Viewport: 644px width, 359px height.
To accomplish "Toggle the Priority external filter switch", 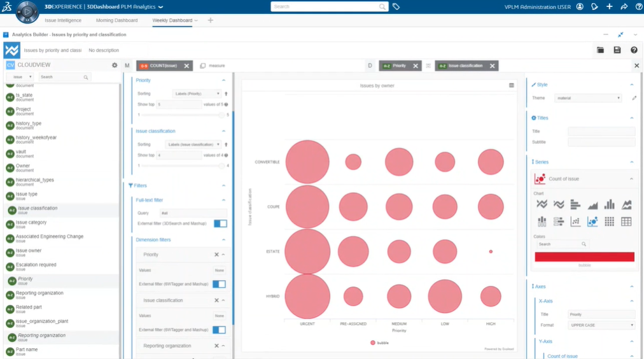I will (x=219, y=284).
